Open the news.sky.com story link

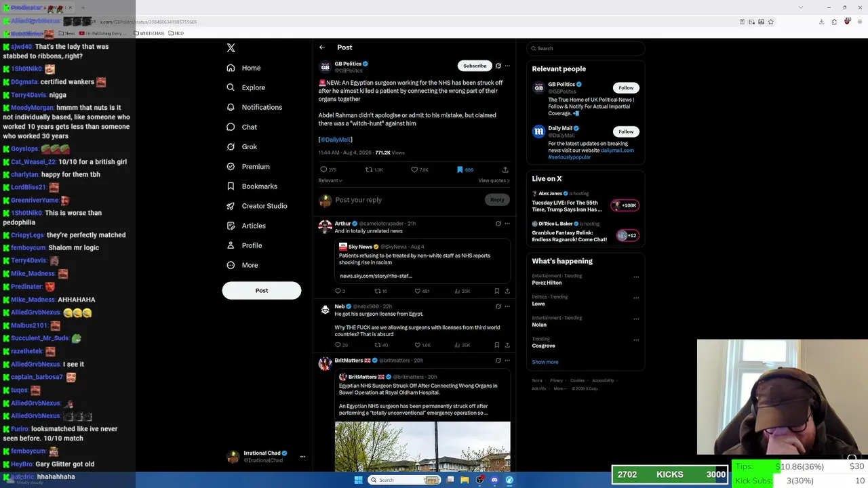click(x=376, y=276)
